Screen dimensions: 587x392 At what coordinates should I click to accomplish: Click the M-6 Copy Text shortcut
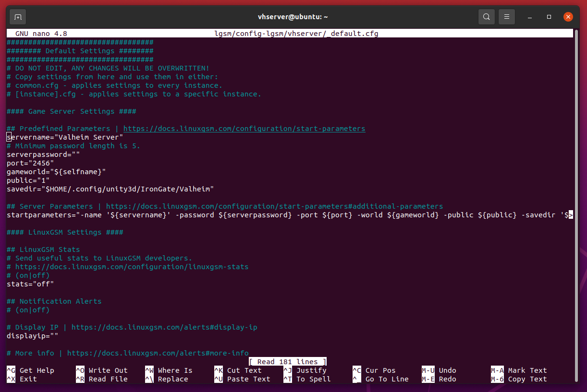pos(519,379)
